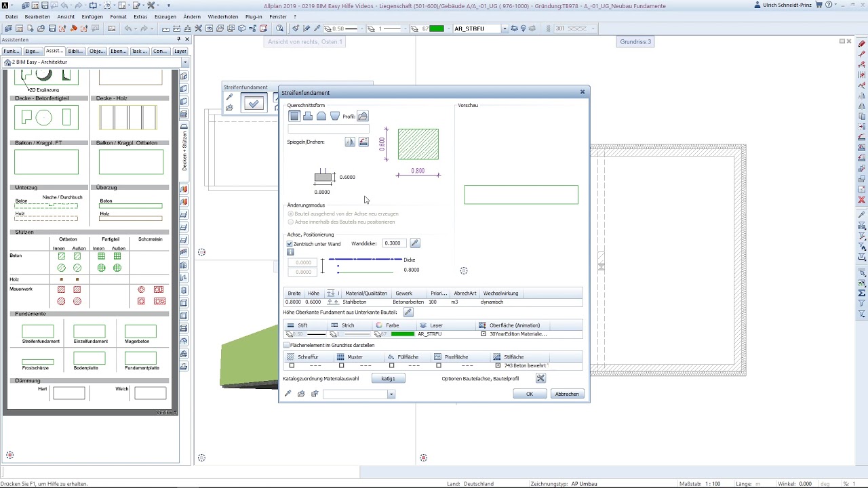The image size is (868, 488).
Task: Click the Wanddicke input field
Action: 394,243
